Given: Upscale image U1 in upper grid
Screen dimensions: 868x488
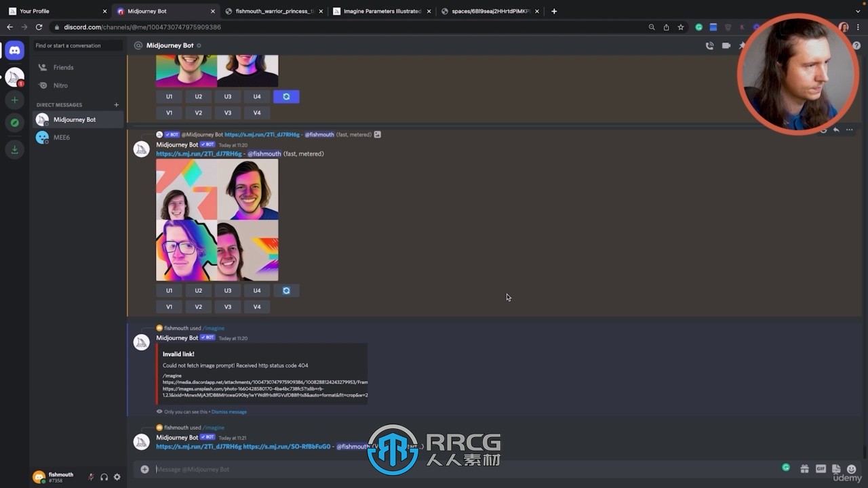Looking at the screenshot, I should point(169,96).
